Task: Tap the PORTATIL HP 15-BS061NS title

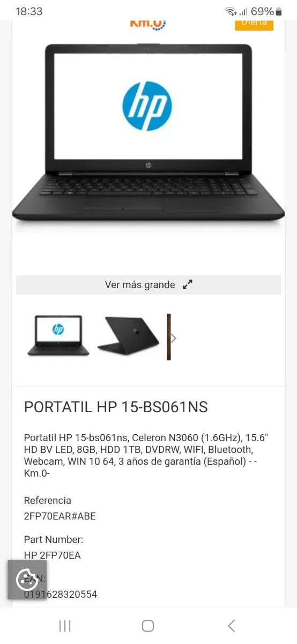Action: pyautogui.click(x=116, y=407)
